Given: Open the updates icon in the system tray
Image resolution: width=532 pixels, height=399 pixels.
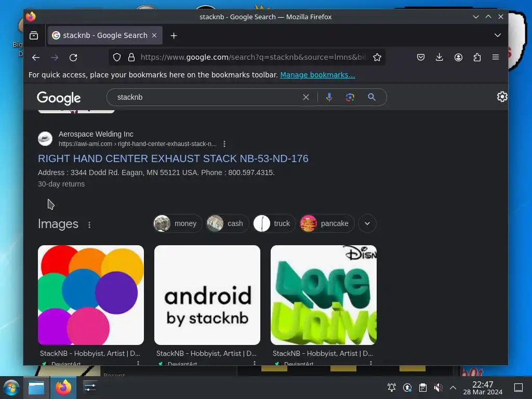Looking at the screenshot, I should [407, 388].
